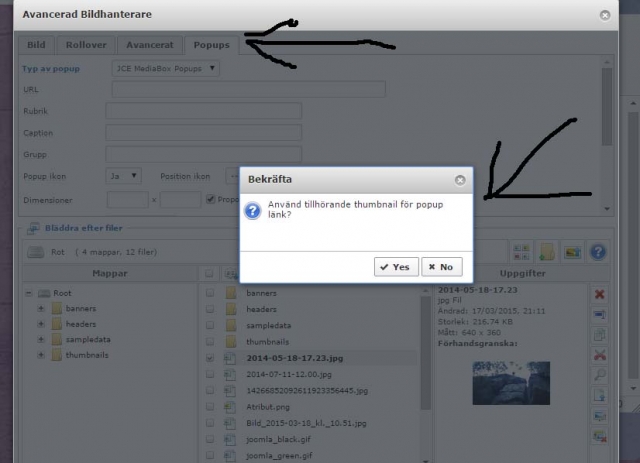Expand the thumbnails folder in tree
Viewport: 640px width, 463px height.
(41, 355)
